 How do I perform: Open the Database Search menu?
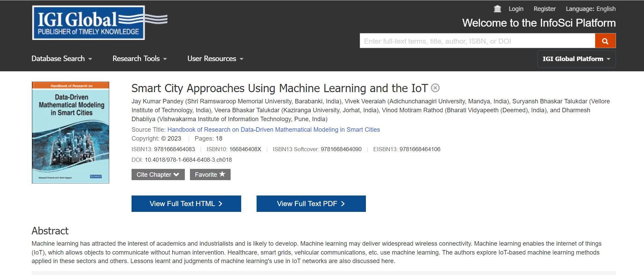click(x=62, y=59)
